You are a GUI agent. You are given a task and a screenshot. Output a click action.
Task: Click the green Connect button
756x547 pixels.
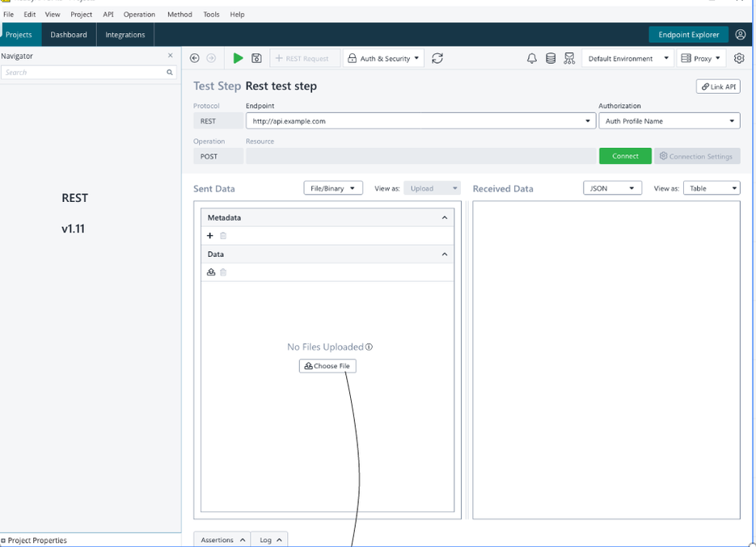point(625,156)
